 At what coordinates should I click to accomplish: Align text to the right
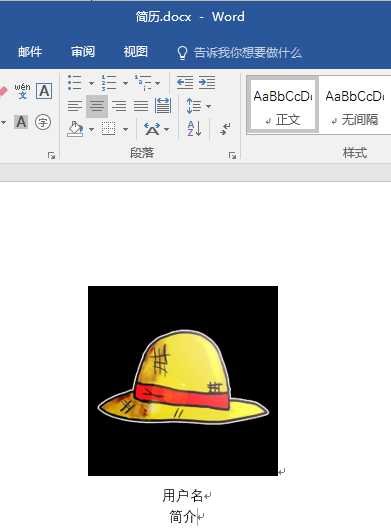[119, 106]
